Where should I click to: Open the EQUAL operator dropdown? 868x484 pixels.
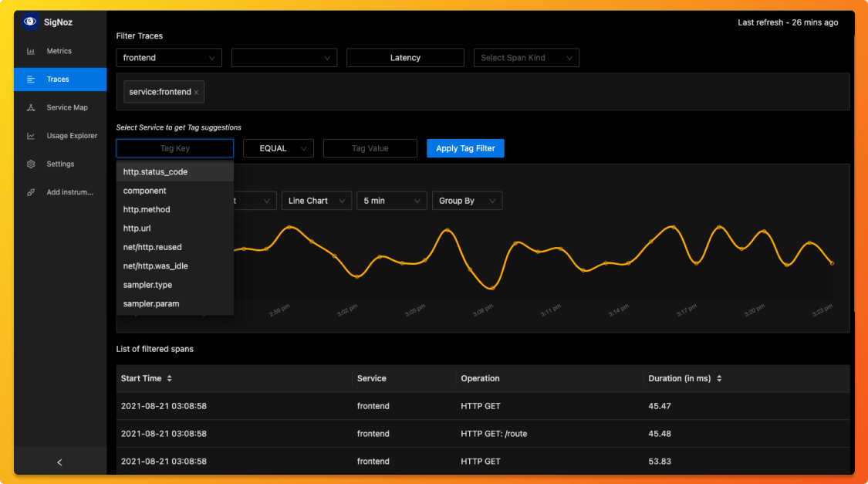pos(279,148)
